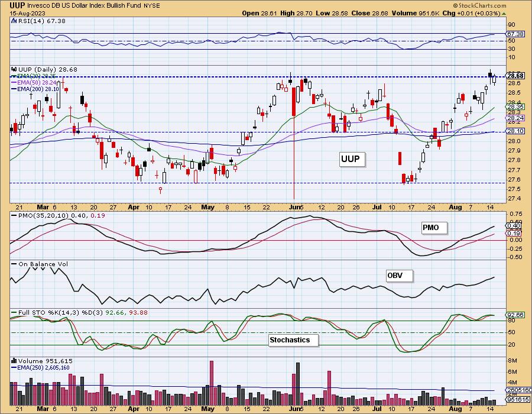This screenshot has height=414, width=532.
Task: Click the RSI(14) indicator icon
Action: 14,21
